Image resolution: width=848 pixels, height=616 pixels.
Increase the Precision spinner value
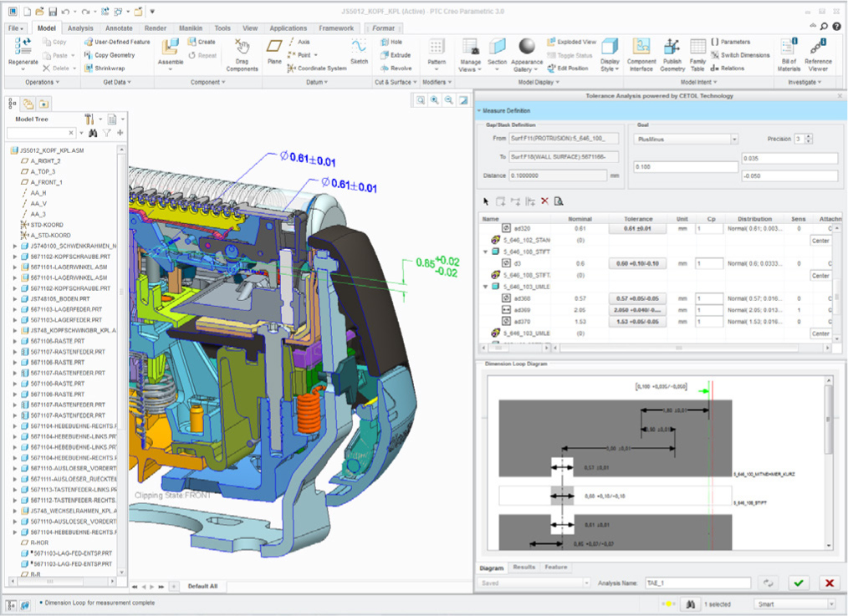pos(810,136)
